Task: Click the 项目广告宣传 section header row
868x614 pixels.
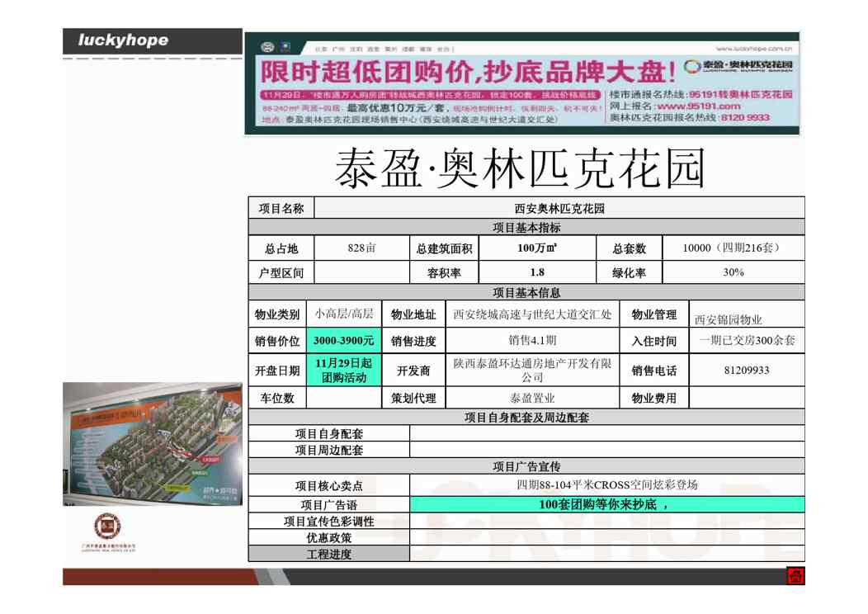Action: 526,467
